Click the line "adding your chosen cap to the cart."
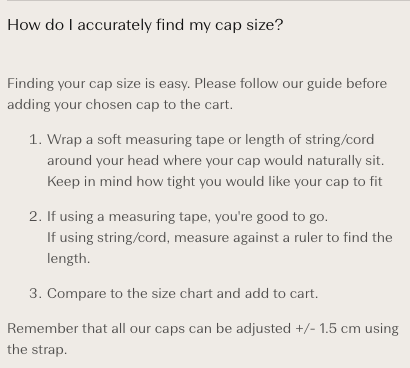This screenshot has width=410, height=368. (120, 105)
